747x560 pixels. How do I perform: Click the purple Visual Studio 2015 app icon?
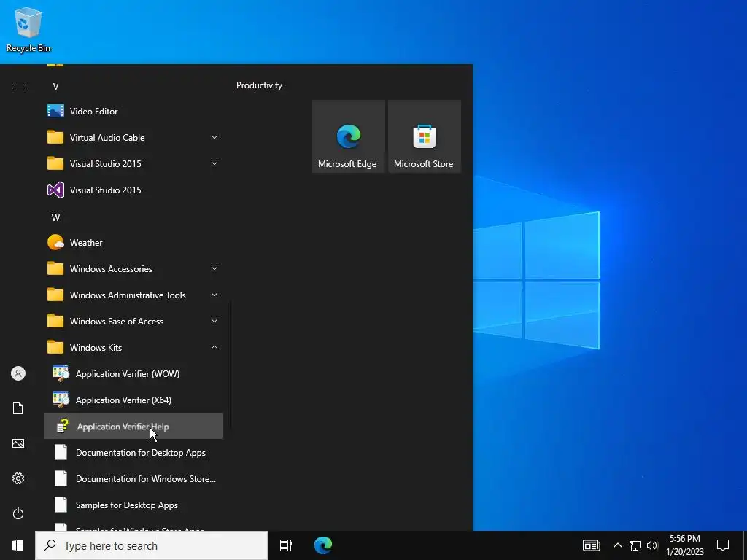[55, 190]
